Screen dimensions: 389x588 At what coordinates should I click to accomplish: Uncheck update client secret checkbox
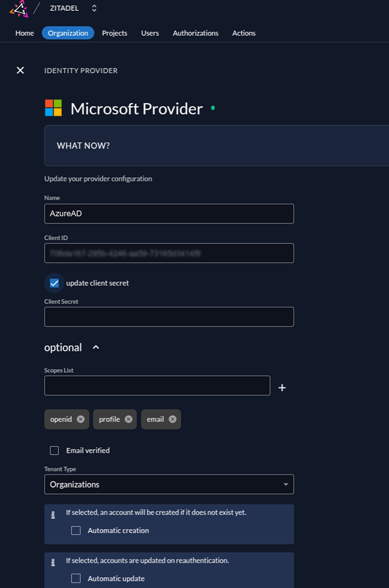tap(54, 283)
